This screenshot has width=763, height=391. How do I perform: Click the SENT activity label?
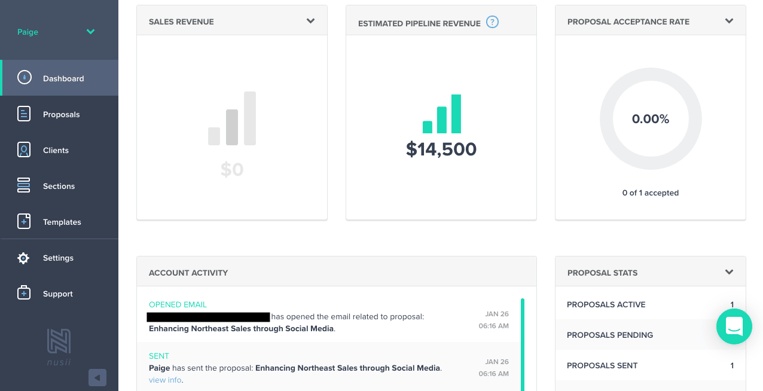click(159, 356)
